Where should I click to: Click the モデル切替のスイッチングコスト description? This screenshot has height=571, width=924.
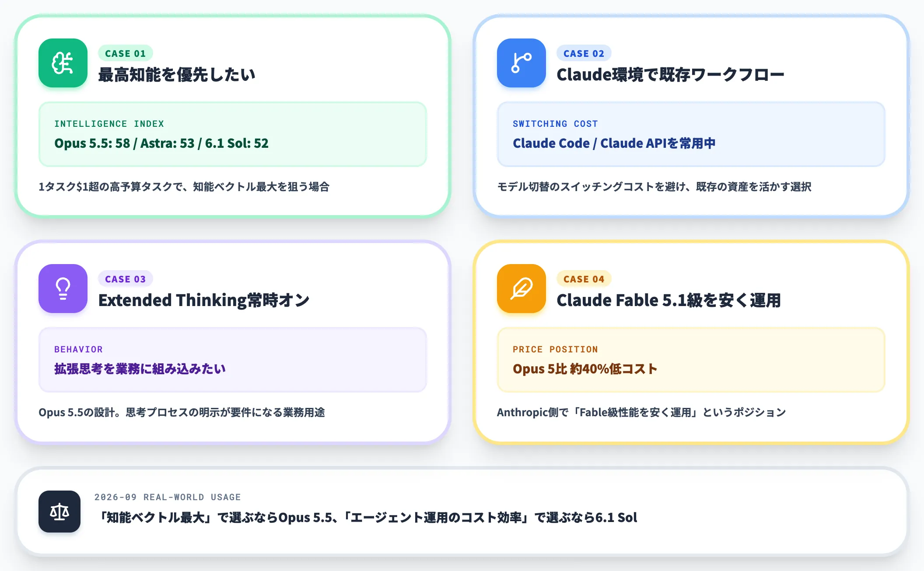(x=654, y=187)
